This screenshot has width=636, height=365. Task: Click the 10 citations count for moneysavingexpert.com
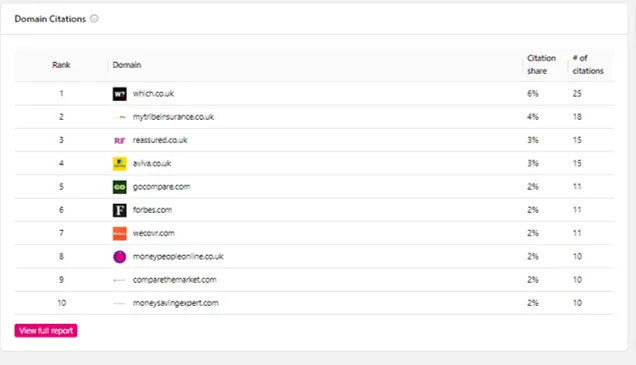[x=577, y=303]
